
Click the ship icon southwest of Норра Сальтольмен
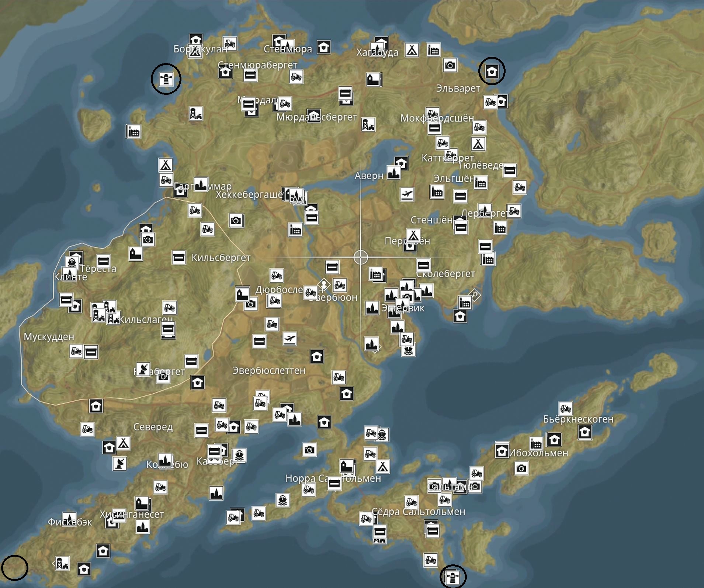click(x=282, y=500)
